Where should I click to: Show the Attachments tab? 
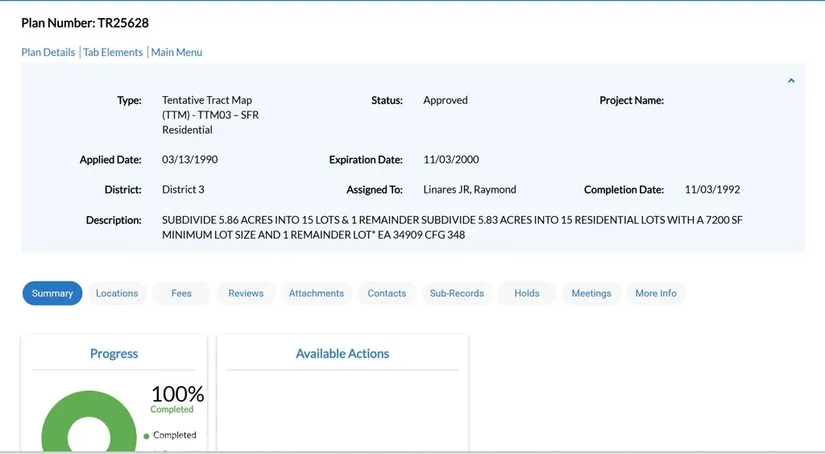click(316, 293)
